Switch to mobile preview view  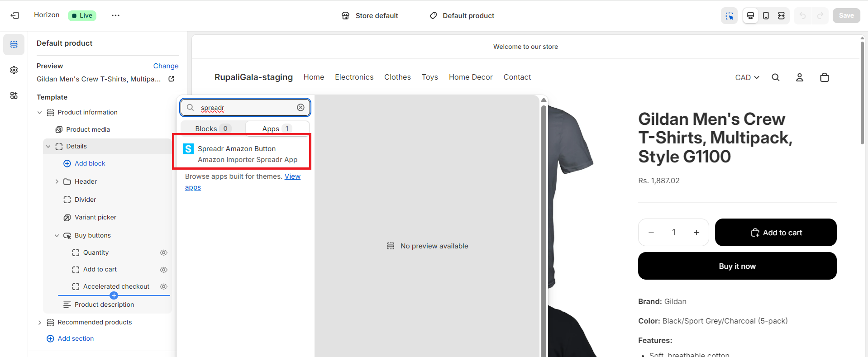[x=766, y=16]
